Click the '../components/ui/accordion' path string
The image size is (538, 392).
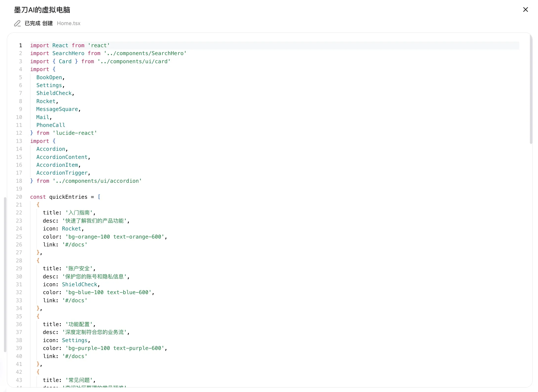click(x=97, y=181)
